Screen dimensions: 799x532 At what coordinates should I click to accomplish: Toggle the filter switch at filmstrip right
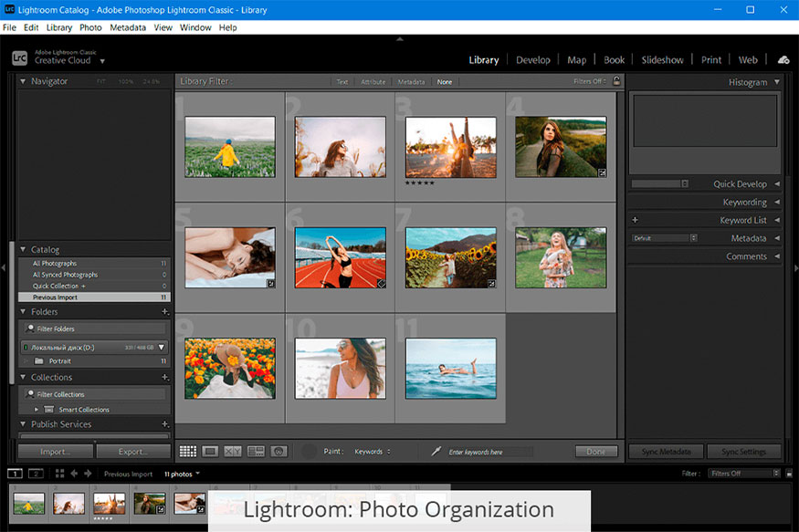click(x=789, y=474)
